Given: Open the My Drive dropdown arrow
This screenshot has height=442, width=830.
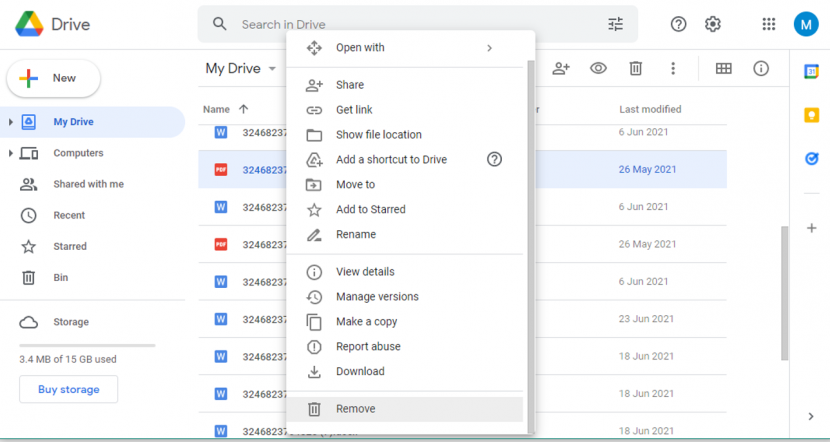Looking at the screenshot, I should (272, 69).
